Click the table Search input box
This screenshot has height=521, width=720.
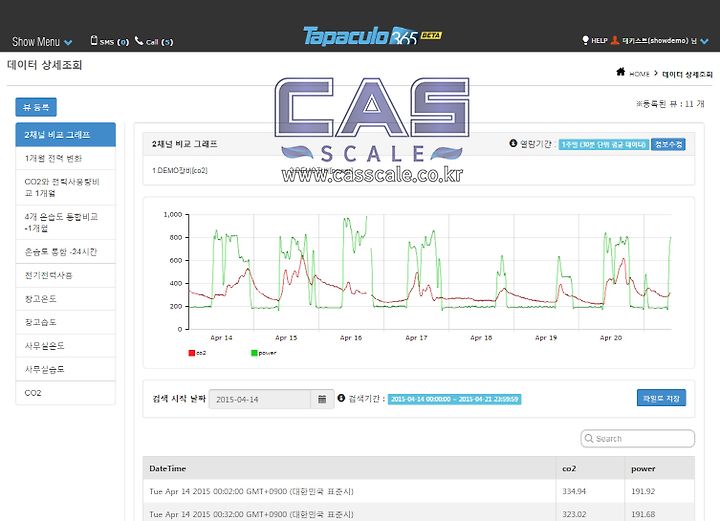[638, 438]
